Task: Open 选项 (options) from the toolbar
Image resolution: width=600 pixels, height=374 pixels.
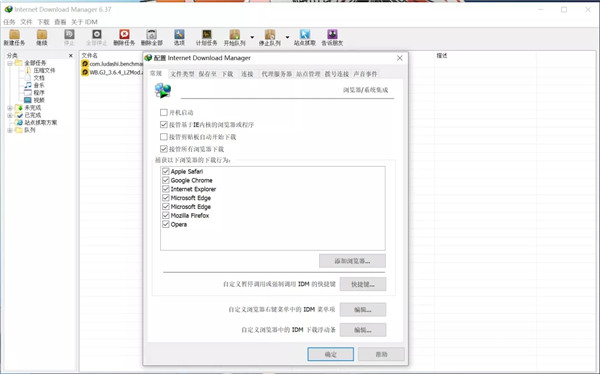Action: pos(179,38)
